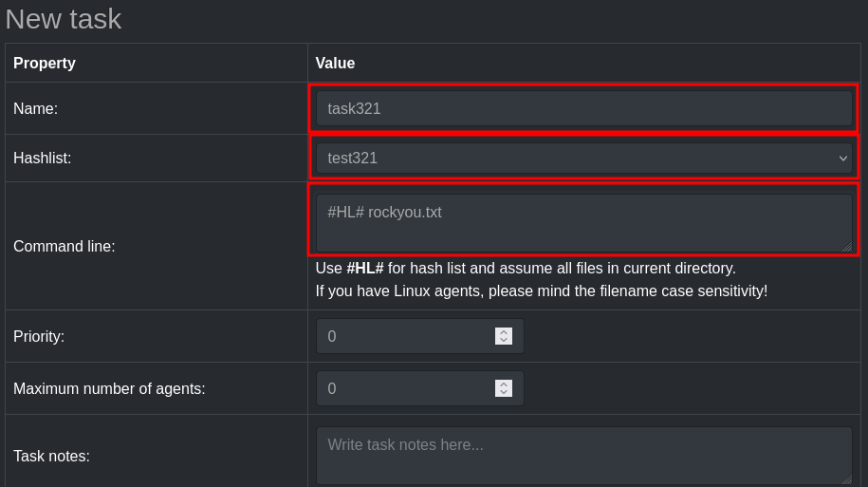
Task: Decrease Priority with the down arrow
Action: (504, 340)
